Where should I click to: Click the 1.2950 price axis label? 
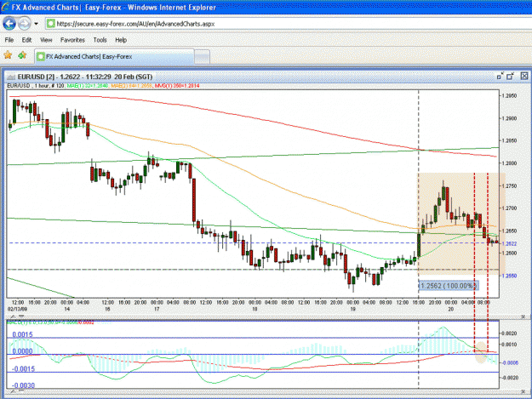(509, 96)
